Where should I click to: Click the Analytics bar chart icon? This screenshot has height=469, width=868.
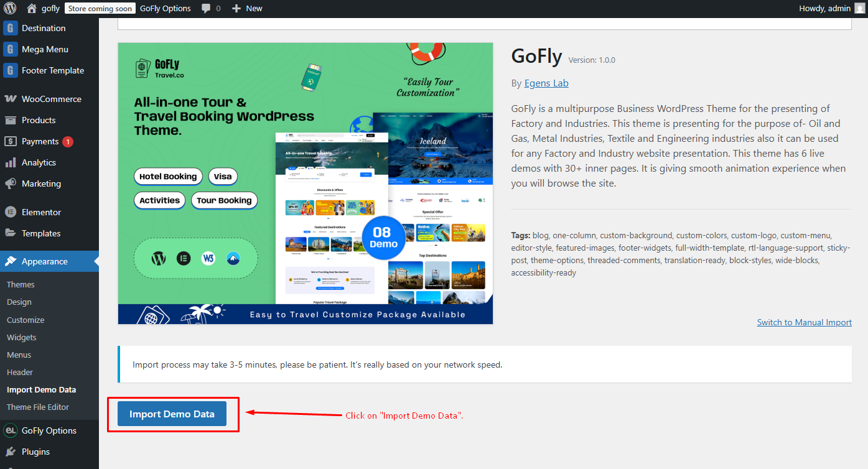click(11, 162)
